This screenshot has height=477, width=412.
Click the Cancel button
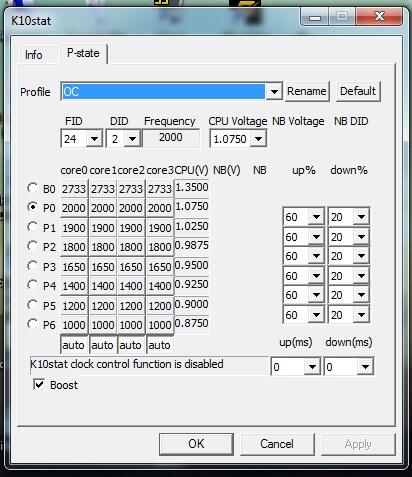click(277, 444)
